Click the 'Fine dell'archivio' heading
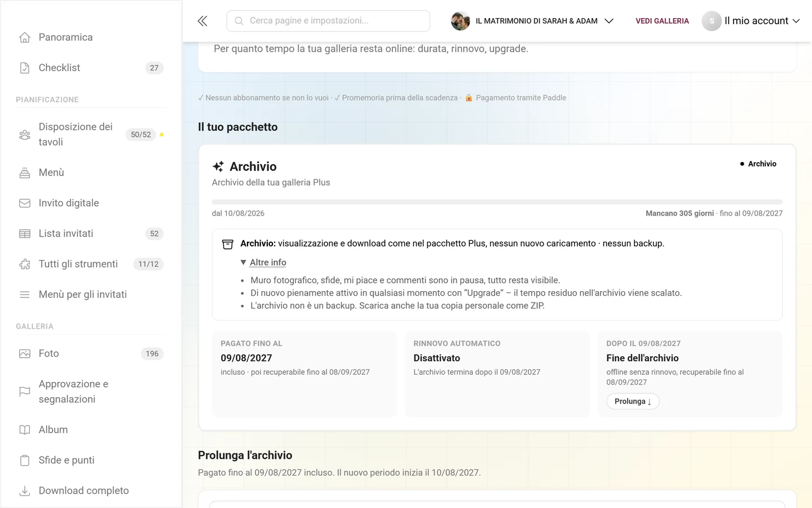The width and height of the screenshot is (812, 508). tap(642, 358)
